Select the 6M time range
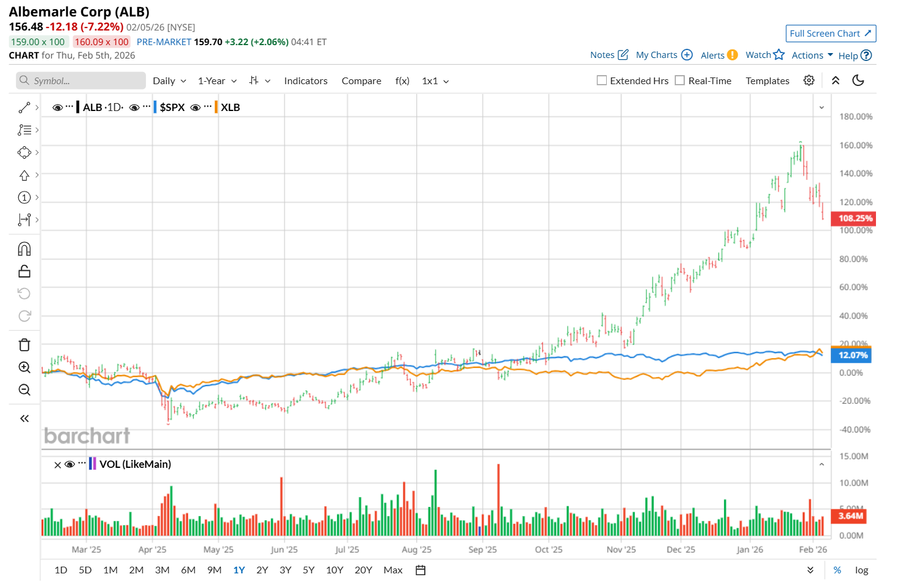 click(x=189, y=570)
